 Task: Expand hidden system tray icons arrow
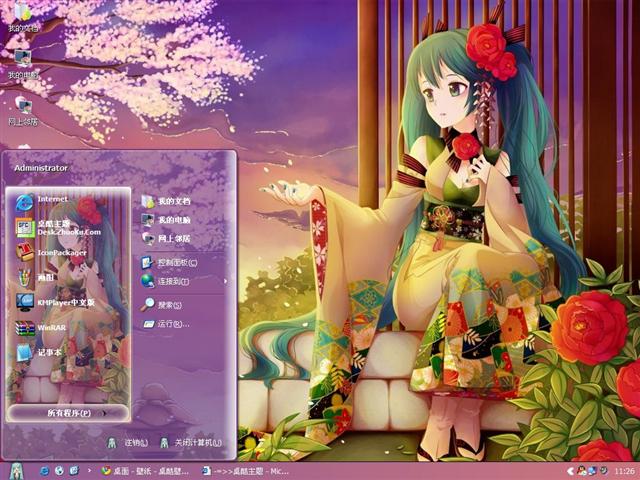coord(570,471)
